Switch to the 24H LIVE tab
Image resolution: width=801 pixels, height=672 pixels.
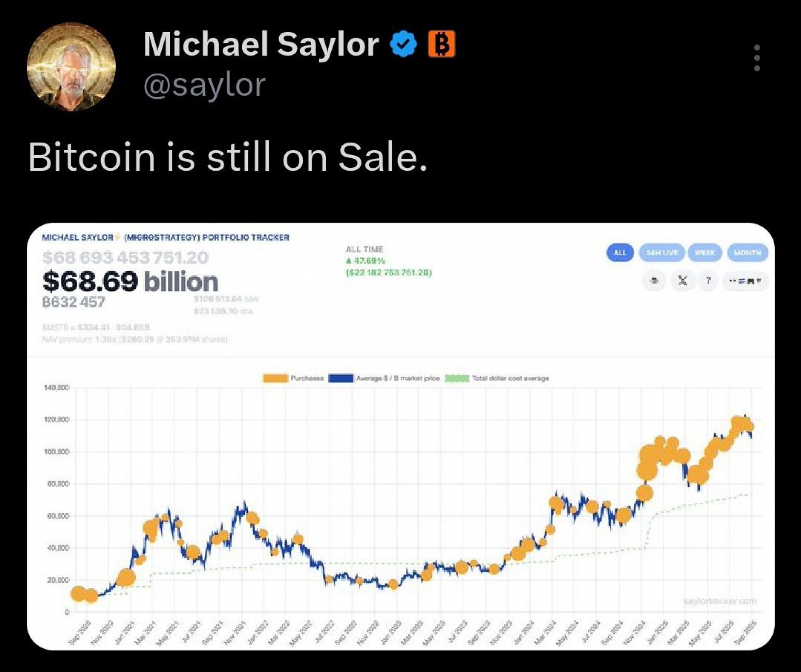coord(661,253)
